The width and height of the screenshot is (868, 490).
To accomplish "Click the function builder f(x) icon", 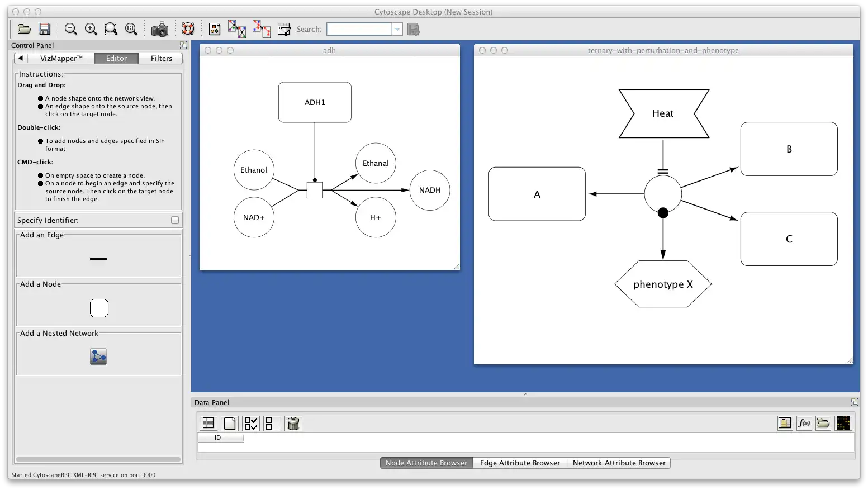I will [804, 424].
